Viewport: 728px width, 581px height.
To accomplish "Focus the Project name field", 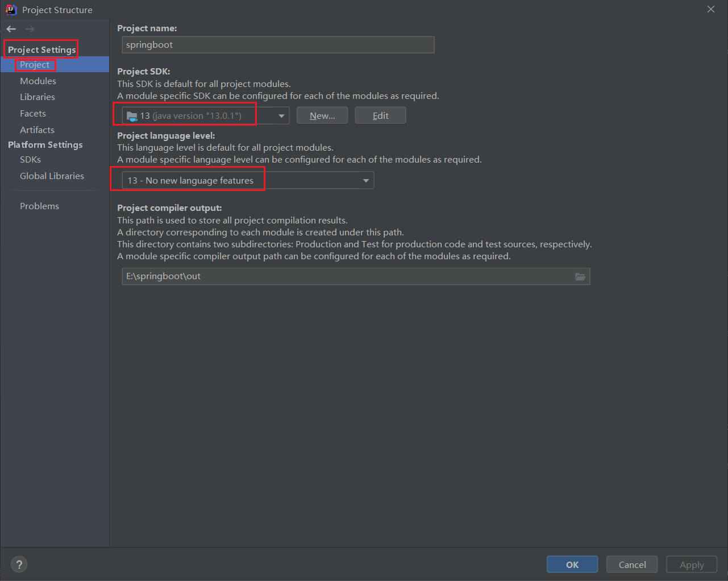I will click(278, 45).
